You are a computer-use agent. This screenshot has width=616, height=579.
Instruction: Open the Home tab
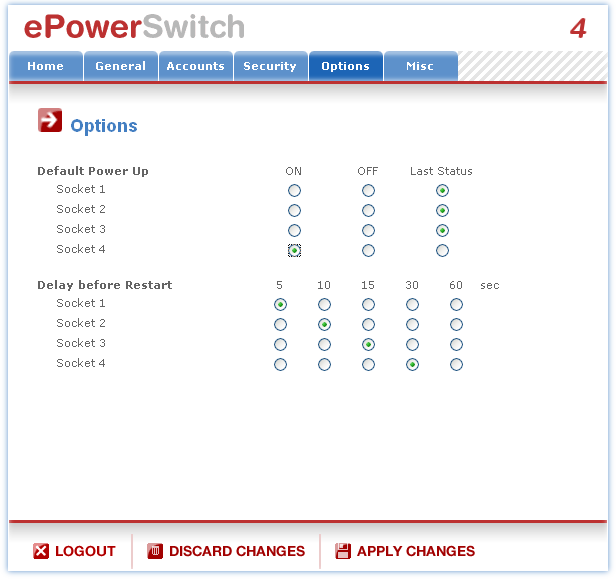[45, 66]
